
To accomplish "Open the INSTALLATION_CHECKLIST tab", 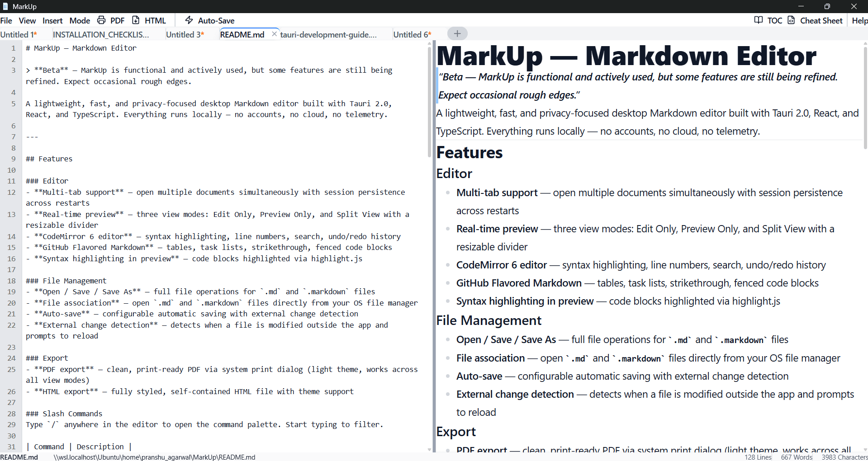I will pyautogui.click(x=101, y=34).
